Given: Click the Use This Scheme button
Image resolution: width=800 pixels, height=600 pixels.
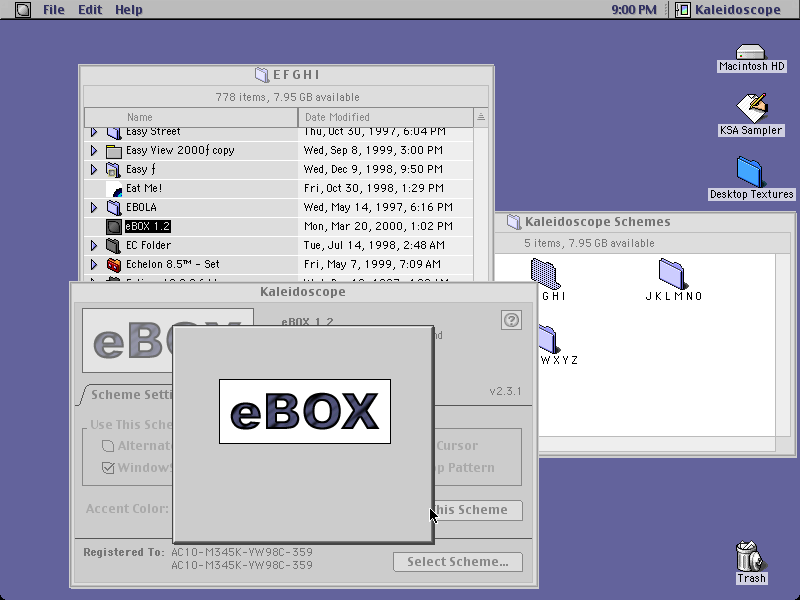Looking at the screenshot, I should pyautogui.click(x=478, y=510).
